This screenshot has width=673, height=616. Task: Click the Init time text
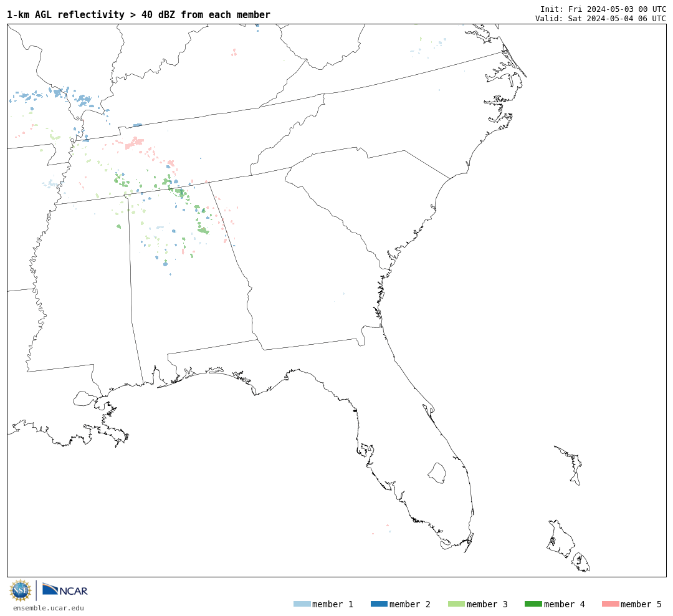(603, 9)
